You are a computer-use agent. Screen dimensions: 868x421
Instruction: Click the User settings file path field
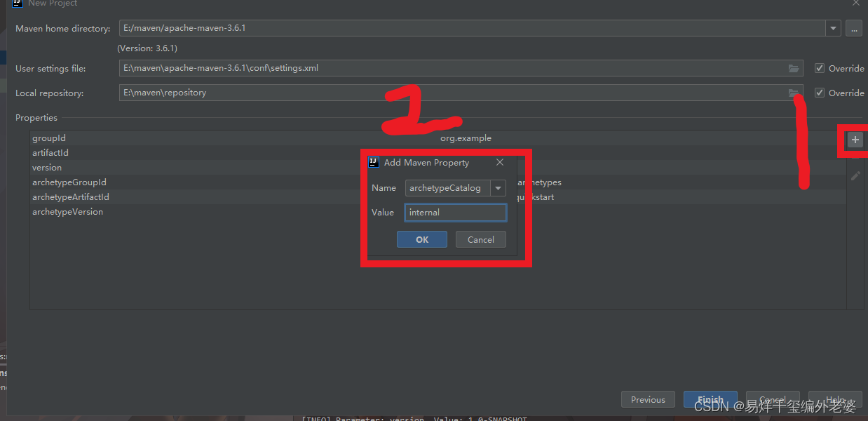click(x=461, y=68)
